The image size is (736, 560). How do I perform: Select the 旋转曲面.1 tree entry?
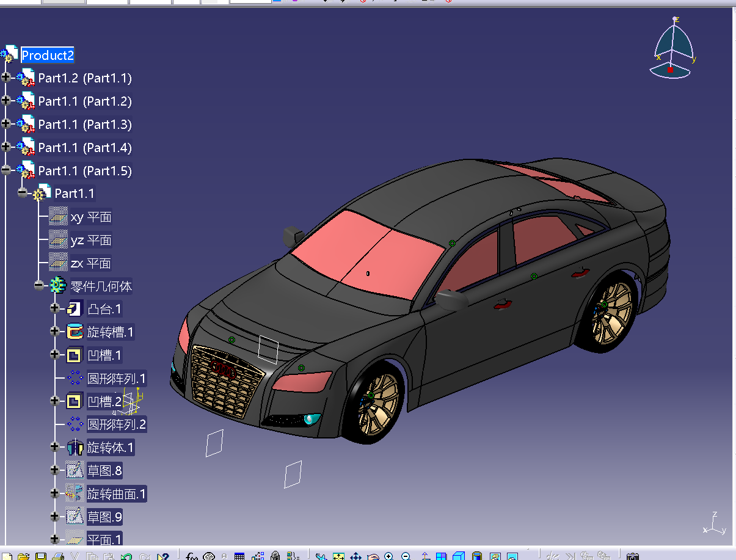(116, 494)
